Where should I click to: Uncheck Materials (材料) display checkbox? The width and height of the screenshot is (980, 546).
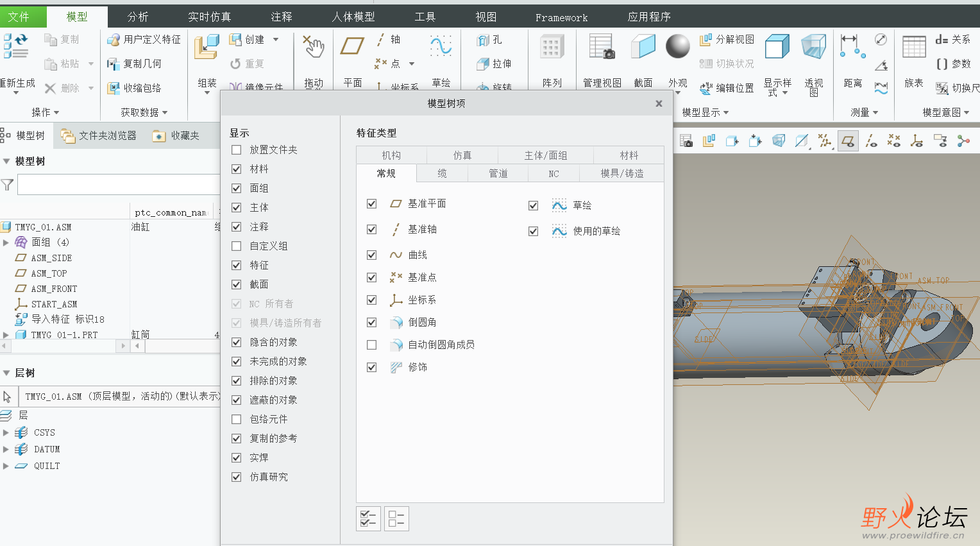pyautogui.click(x=237, y=169)
